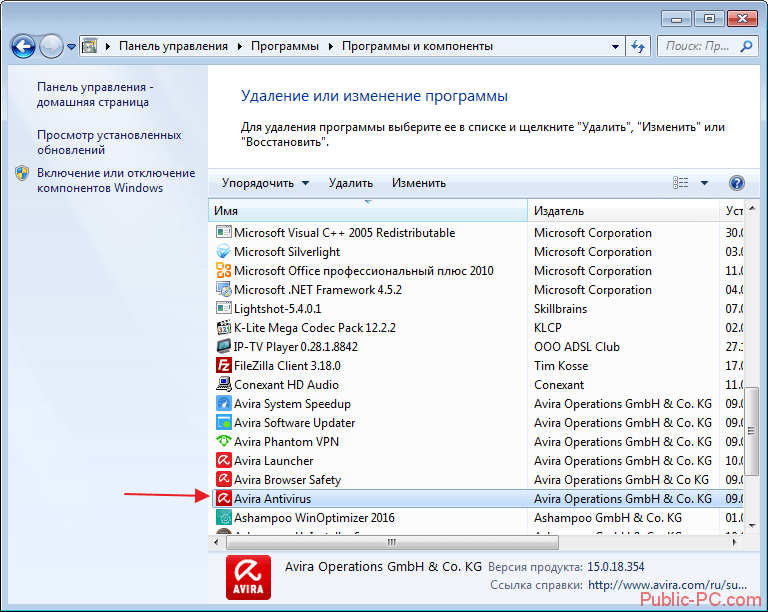
Task: Click the Microsoft Visual C++ 2005 Redistributable icon
Action: [224, 232]
